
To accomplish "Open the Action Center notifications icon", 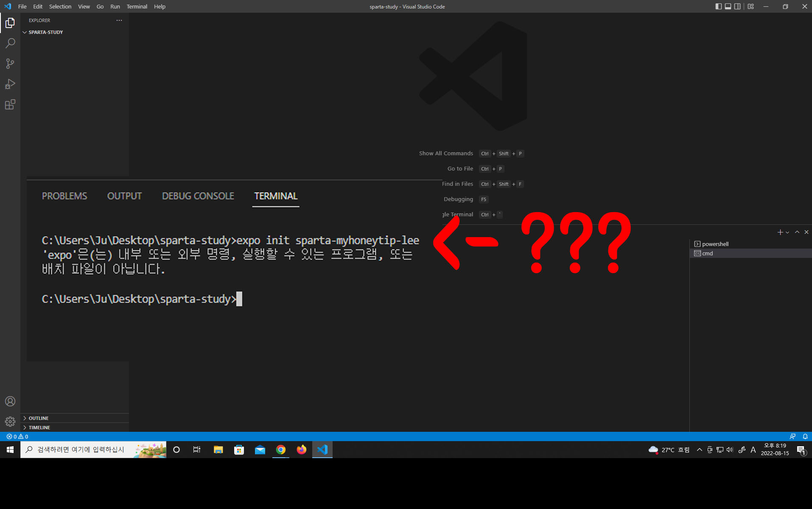I will pyautogui.click(x=801, y=450).
